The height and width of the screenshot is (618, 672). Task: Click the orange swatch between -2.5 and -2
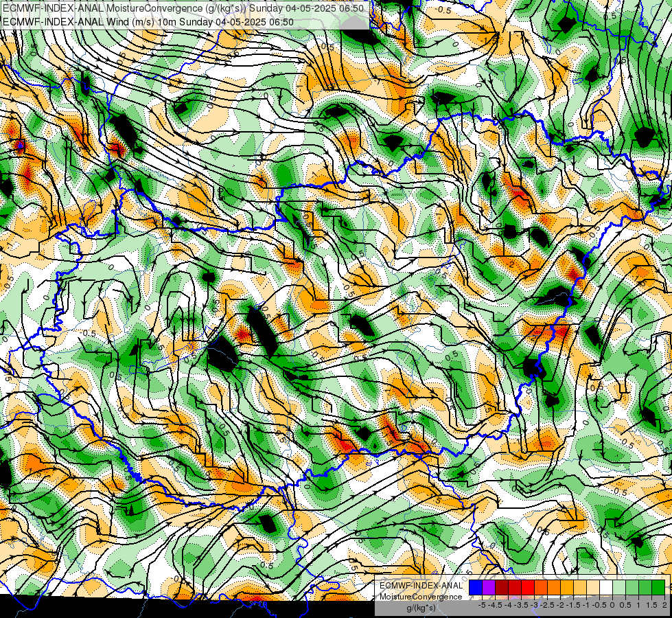(554, 587)
